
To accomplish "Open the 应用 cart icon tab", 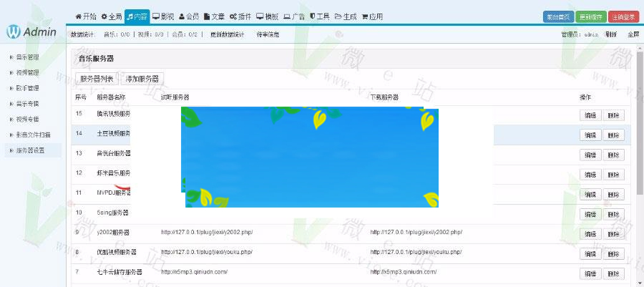I will pyautogui.click(x=372, y=16).
